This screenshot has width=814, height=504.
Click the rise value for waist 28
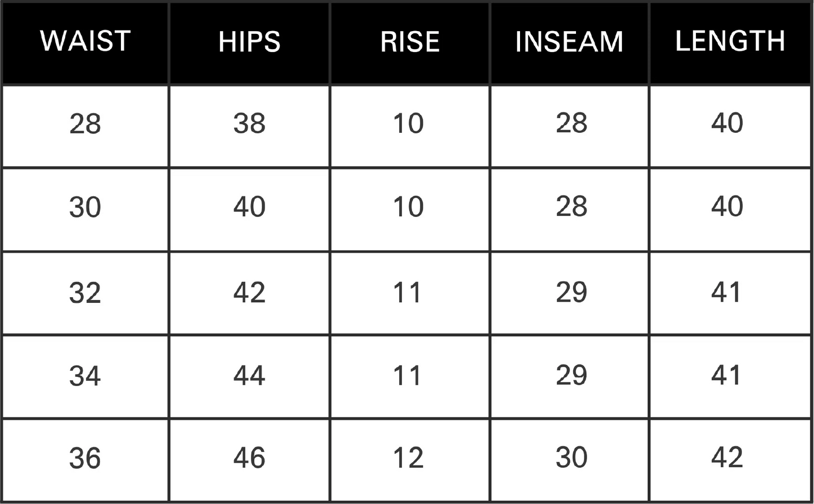click(408, 124)
